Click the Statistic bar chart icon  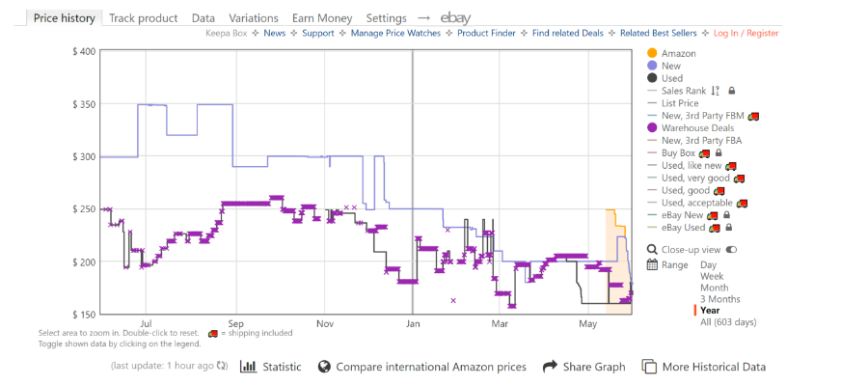pos(249,367)
